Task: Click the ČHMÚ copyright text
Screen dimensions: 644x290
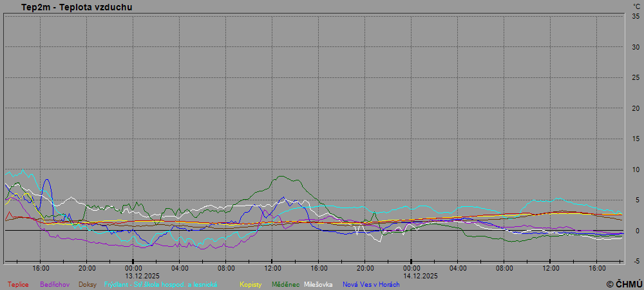Action: coord(623,284)
